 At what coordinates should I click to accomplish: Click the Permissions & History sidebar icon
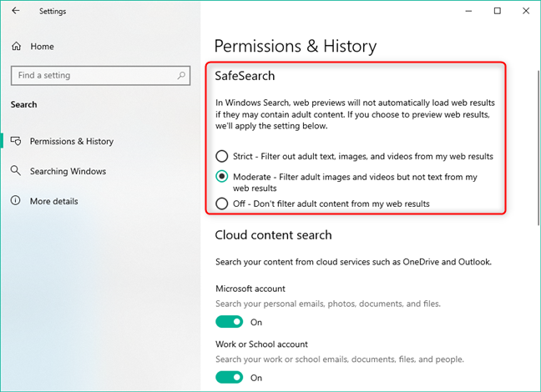click(16, 141)
